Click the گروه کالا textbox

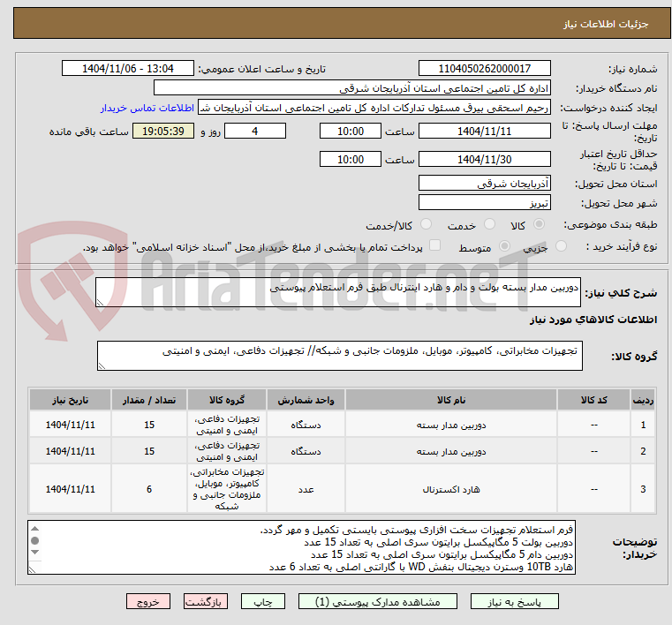(x=339, y=356)
